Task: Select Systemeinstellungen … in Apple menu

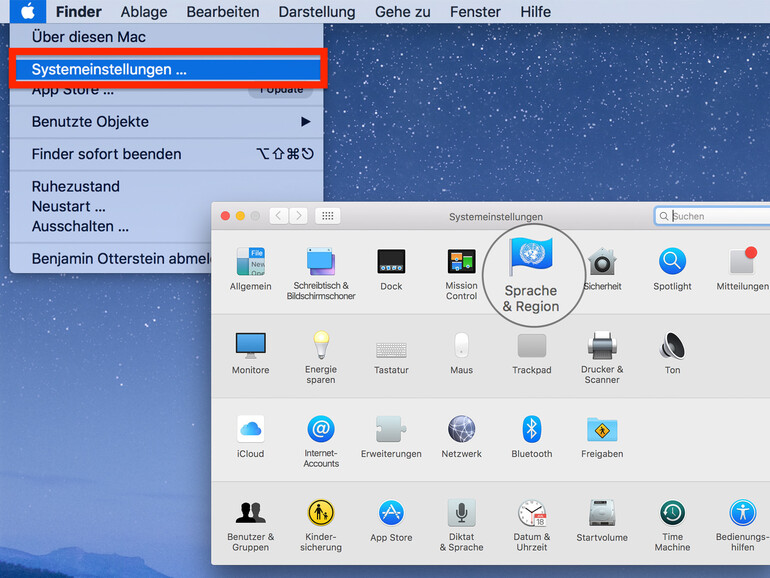Action: pyautogui.click(x=168, y=69)
